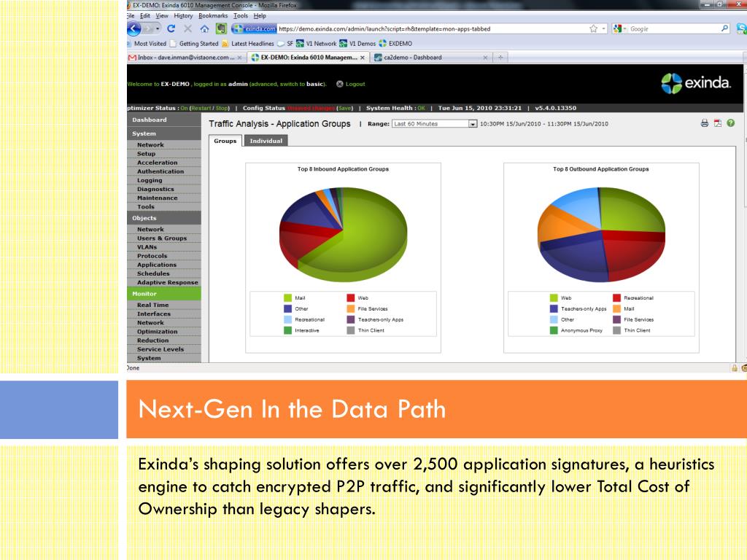Open Most Visited bookmarks
The height and width of the screenshot is (560, 747).
(147, 43)
